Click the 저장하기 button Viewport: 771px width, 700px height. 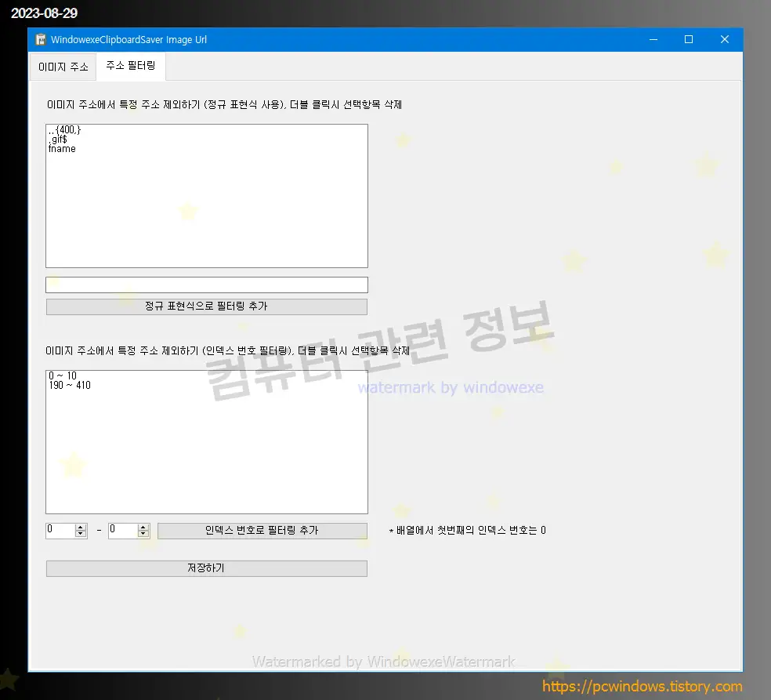pos(207,568)
